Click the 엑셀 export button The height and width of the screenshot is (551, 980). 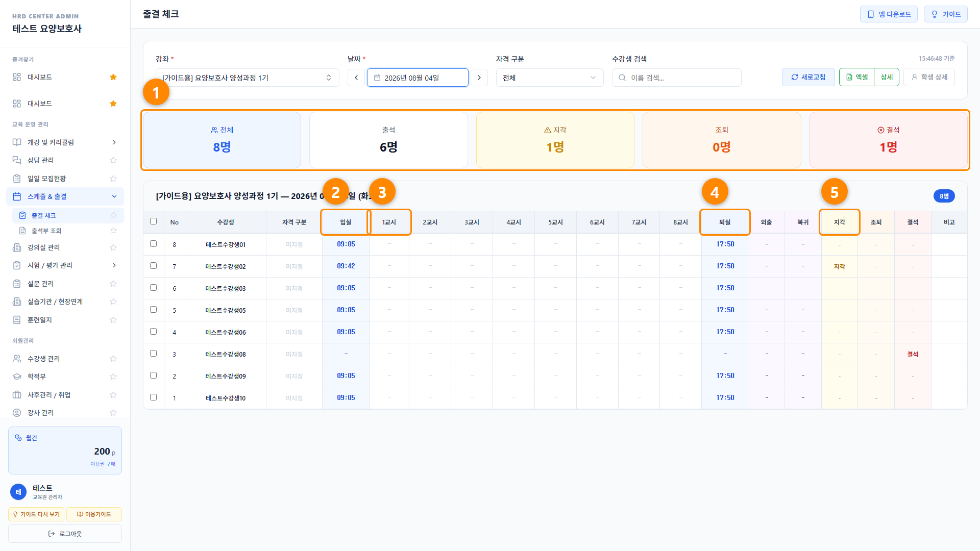(x=857, y=77)
